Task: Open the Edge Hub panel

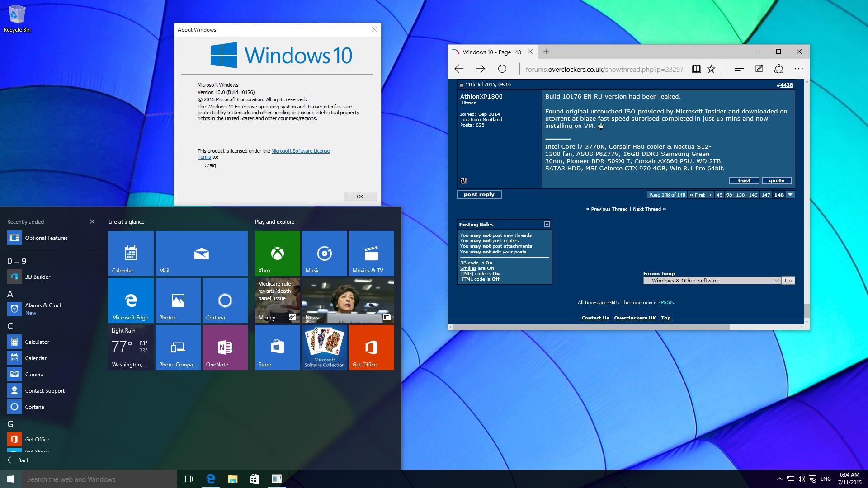Action: pos(739,69)
